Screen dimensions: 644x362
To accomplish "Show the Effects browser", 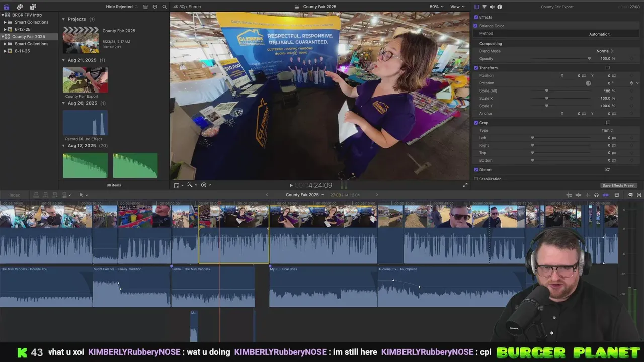I will click(x=630, y=195).
